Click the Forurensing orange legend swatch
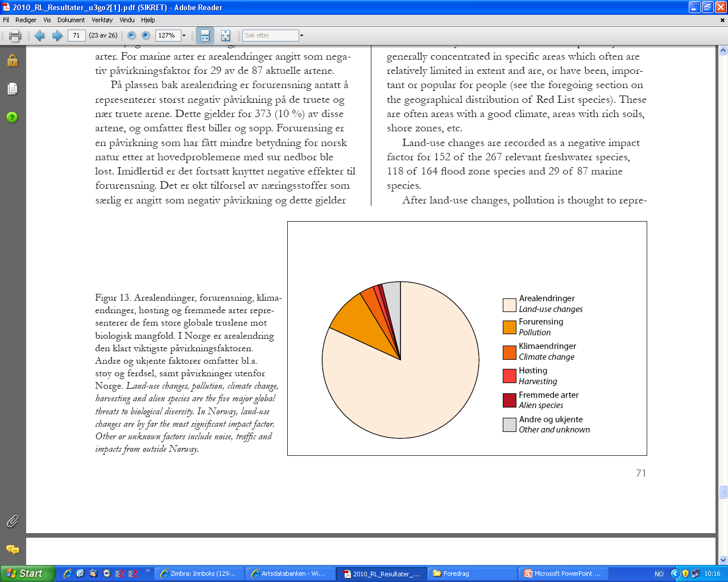728x582 pixels. tap(509, 327)
